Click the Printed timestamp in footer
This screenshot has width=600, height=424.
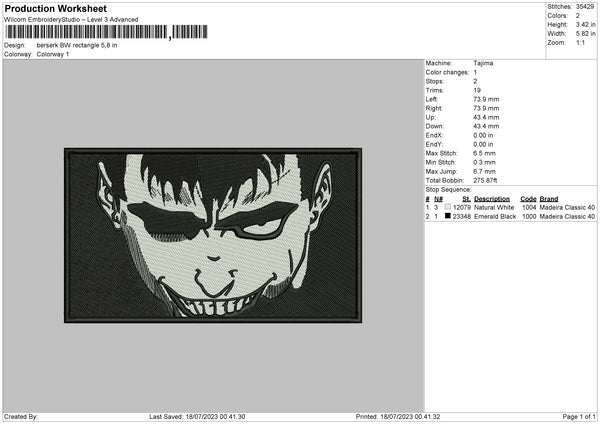pyautogui.click(x=398, y=416)
